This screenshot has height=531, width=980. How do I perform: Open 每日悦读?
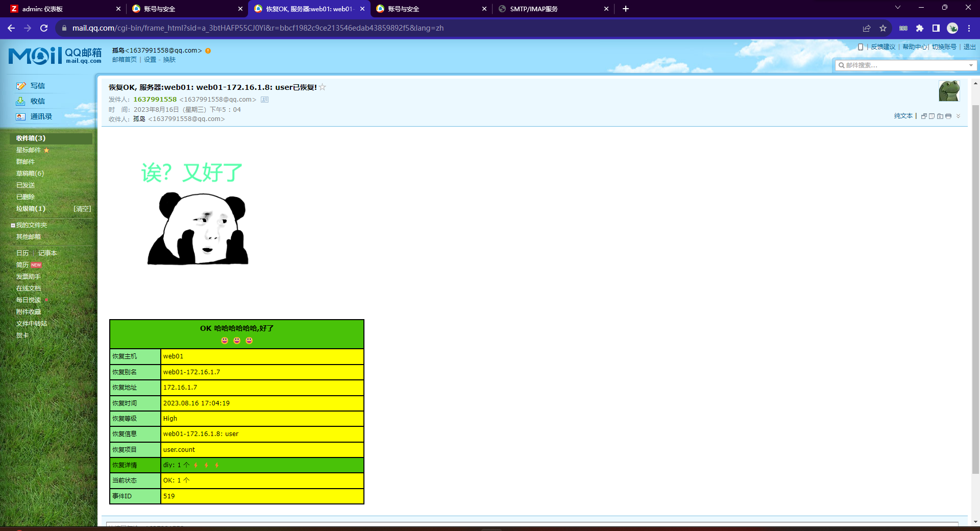(x=29, y=300)
